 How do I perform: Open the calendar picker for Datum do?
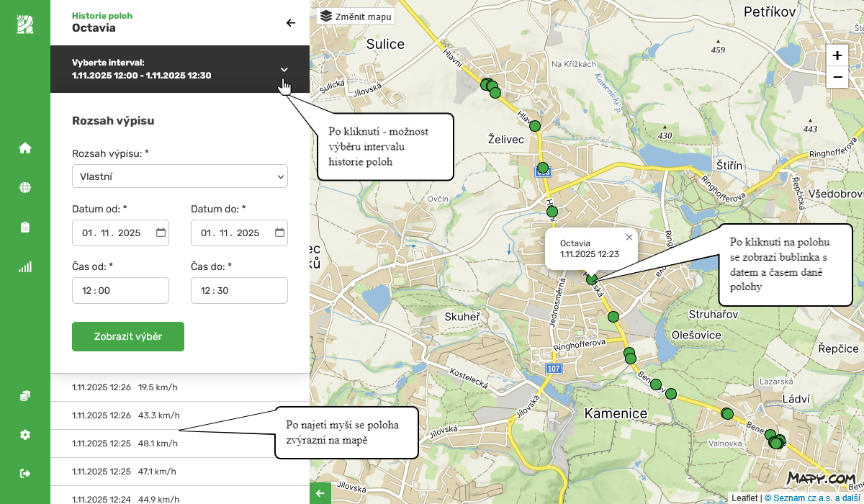click(x=279, y=233)
